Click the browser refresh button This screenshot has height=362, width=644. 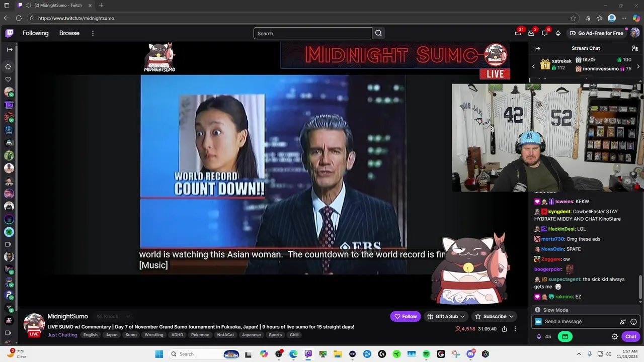(x=19, y=18)
